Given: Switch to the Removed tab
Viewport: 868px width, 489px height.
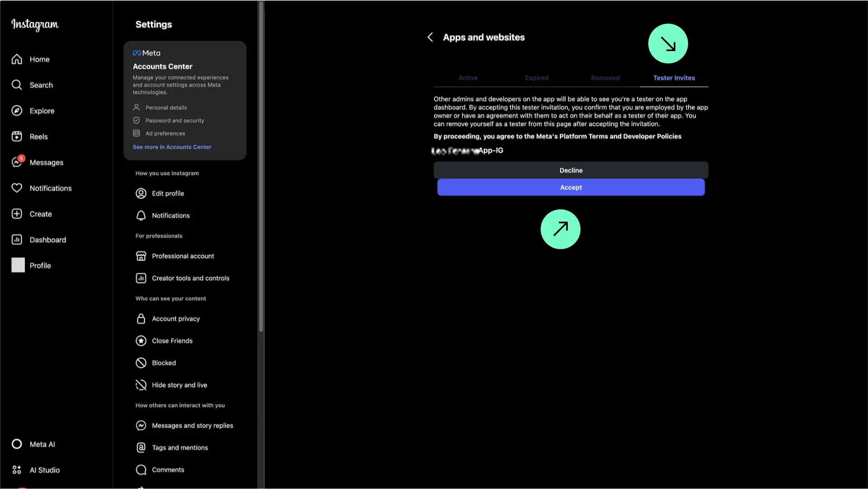Looking at the screenshot, I should [605, 78].
